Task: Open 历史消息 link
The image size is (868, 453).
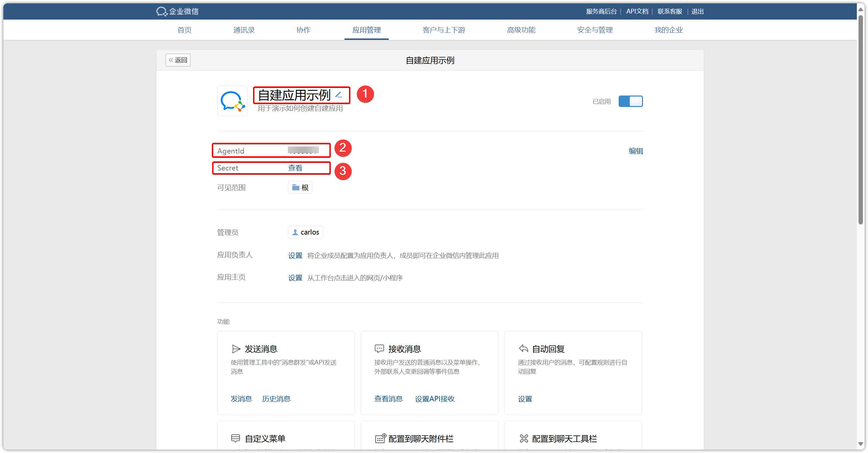Action: point(276,399)
